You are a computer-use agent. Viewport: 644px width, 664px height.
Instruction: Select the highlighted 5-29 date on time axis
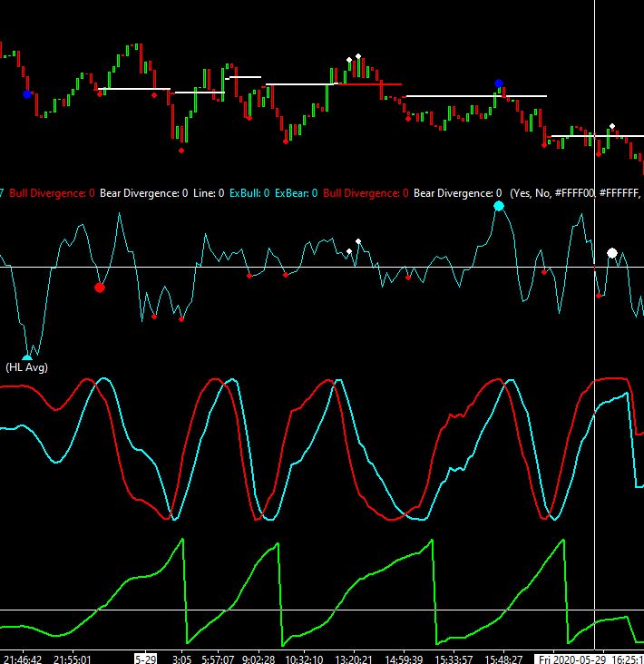pyautogui.click(x=145, y=659)
